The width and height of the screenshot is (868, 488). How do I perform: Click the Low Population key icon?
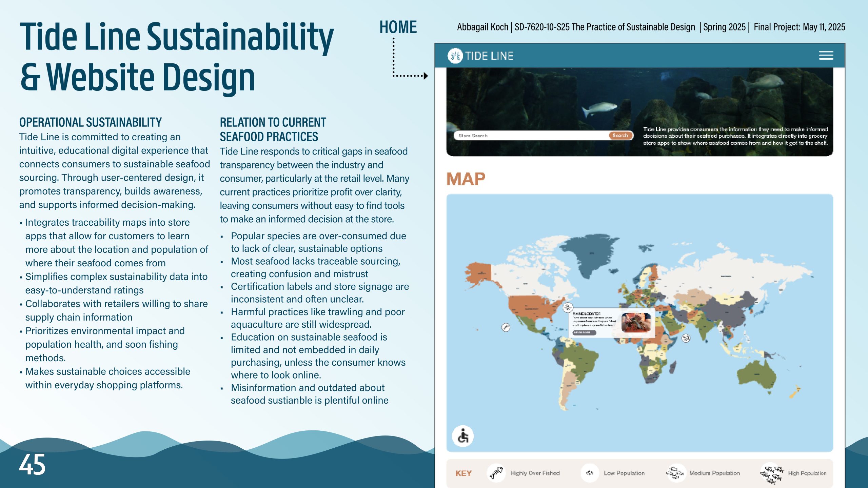point(590,473)
